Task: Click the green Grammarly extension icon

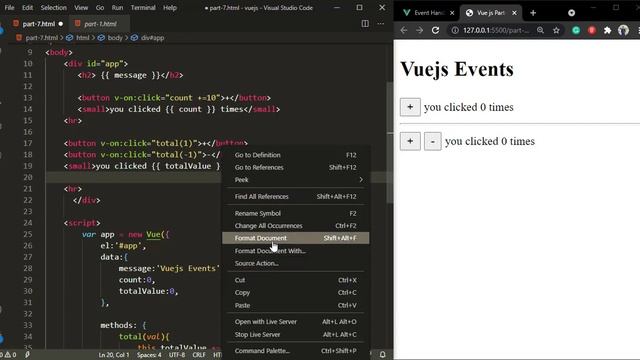Action: [x=576, y=30]
